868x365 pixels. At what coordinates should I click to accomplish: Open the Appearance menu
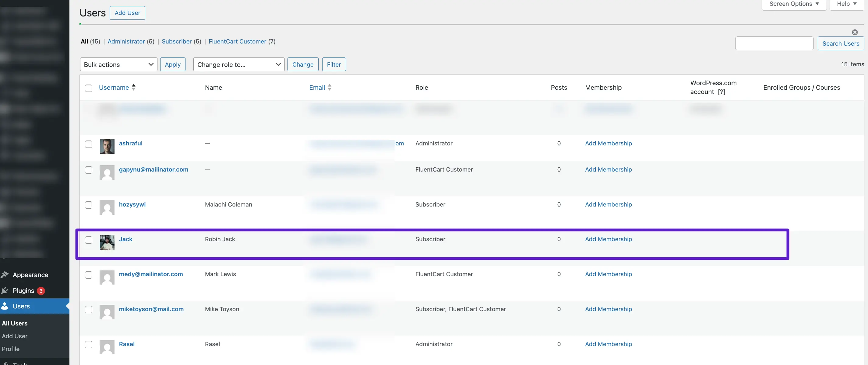coord(30,275)
